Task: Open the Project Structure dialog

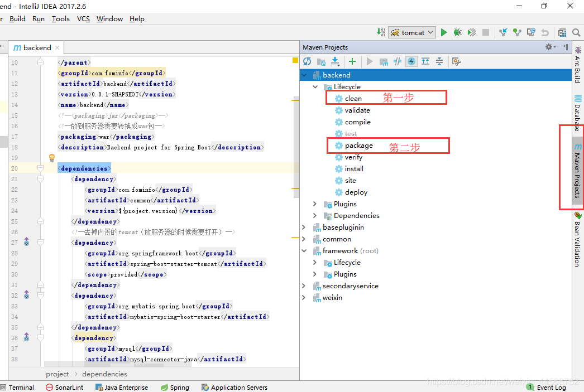Action: [562, 32]
